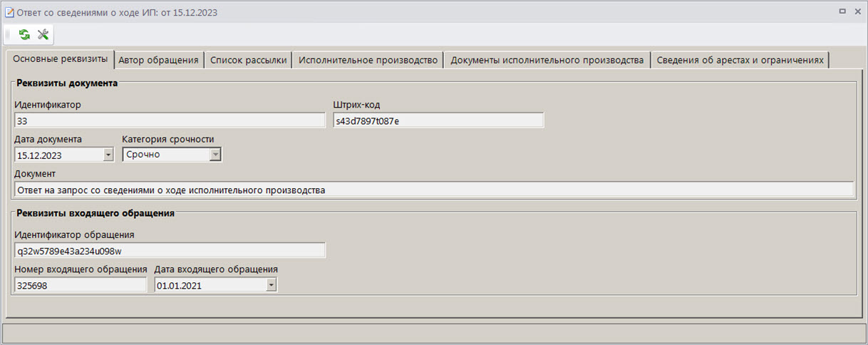Switch to the Автор обращения tab

pyautogui.click(x=158, y=60)
